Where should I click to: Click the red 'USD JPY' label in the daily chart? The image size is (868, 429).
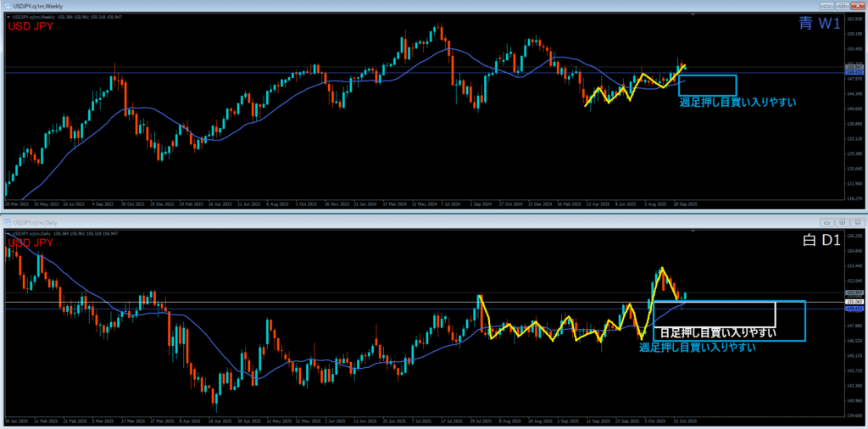point(30,243)
